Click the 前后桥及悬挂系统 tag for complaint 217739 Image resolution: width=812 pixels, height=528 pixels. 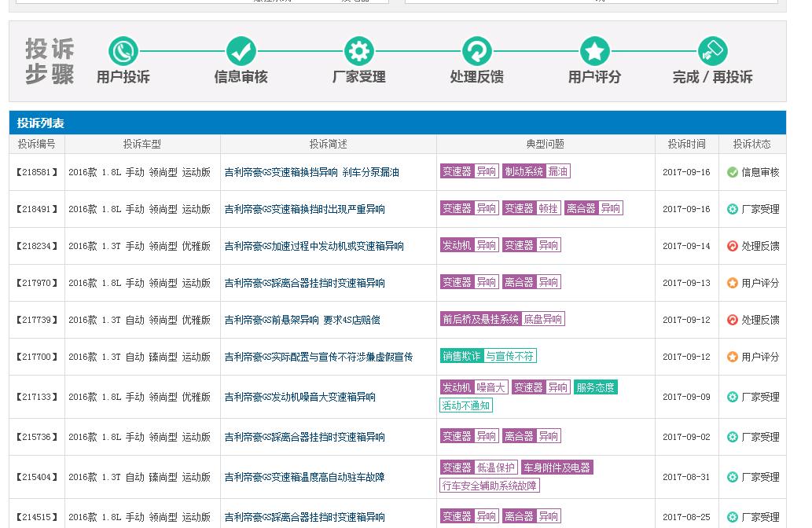(479, 319)
